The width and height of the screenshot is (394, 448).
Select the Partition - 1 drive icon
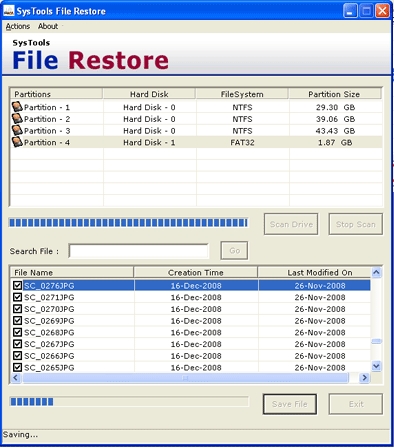(x=17, y=107)
